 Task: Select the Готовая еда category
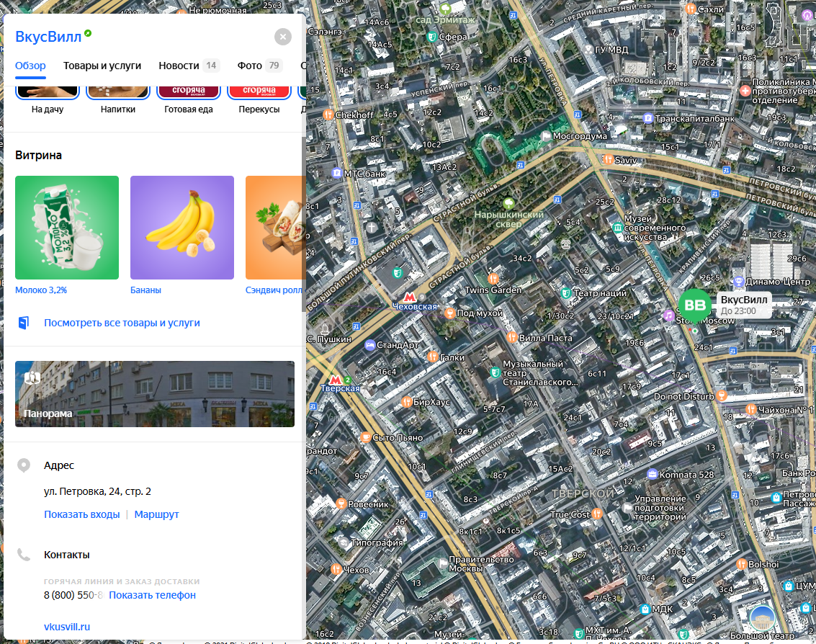(x=189, y=100)
